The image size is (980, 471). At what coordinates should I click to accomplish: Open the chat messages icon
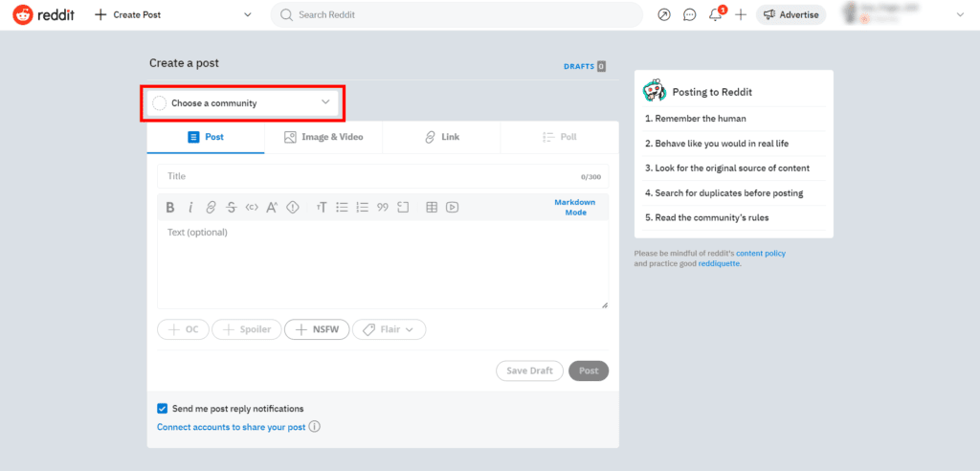[689, 14]
